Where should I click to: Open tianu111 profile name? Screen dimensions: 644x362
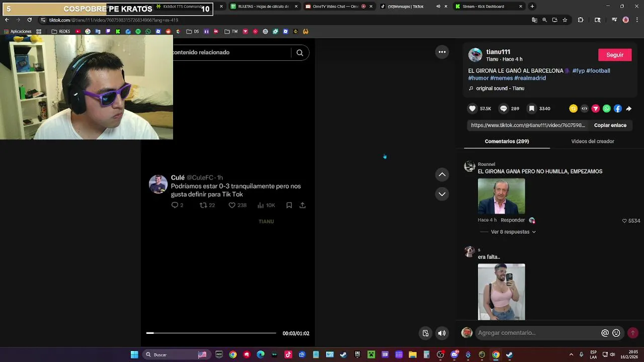point(498,52)
